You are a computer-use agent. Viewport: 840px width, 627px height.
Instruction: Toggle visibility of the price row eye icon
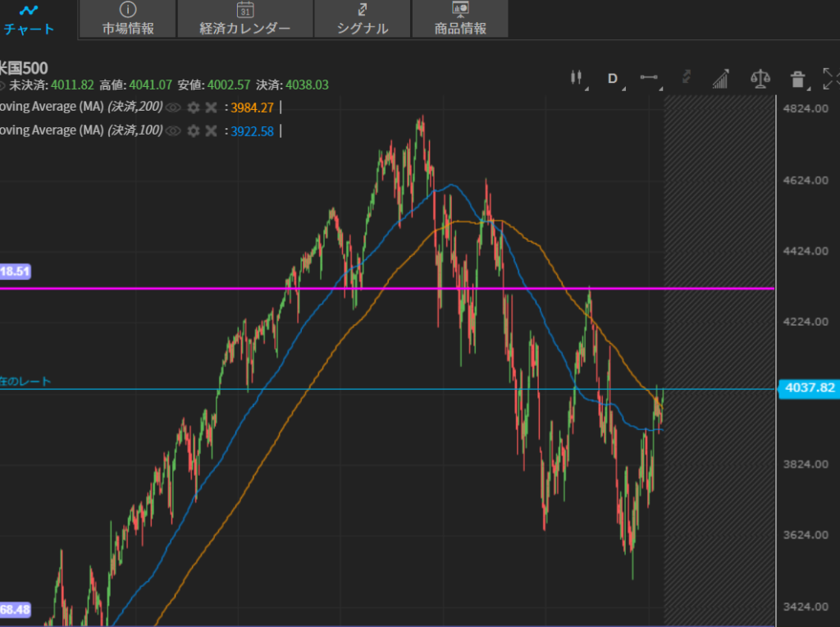(2, 85)
